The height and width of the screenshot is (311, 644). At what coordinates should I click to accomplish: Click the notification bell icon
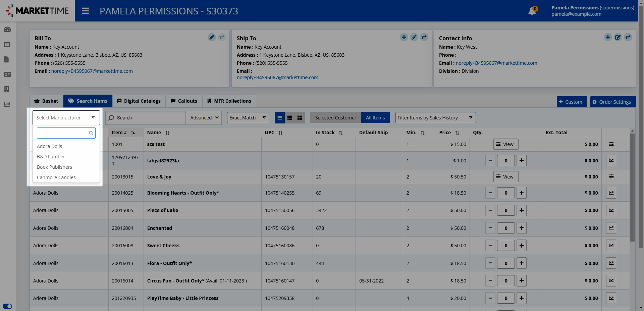pos(532,11)
